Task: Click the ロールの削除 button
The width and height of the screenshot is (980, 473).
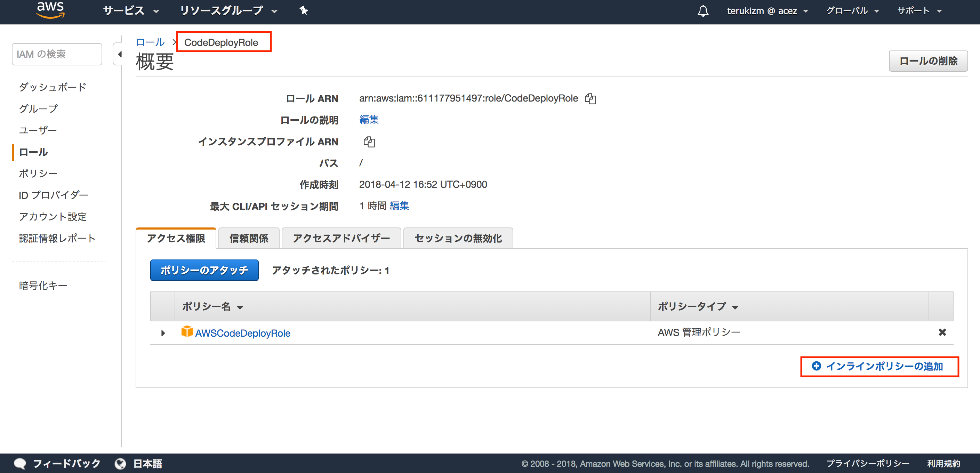Action: pos(928,61)
